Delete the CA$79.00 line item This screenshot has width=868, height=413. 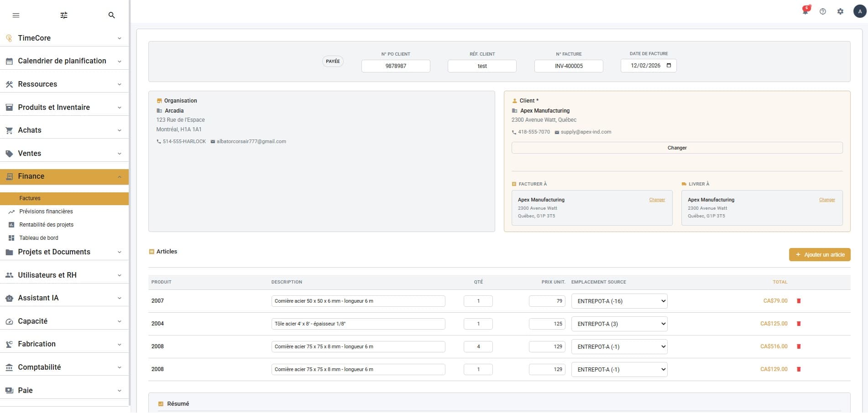coord(799,301)
